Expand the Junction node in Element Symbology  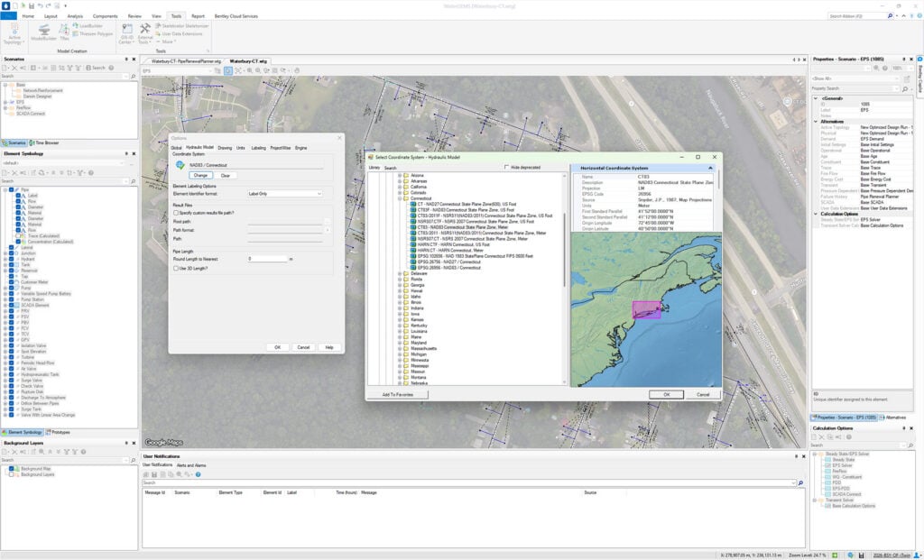pyautogui.click(x=5, y=253)
